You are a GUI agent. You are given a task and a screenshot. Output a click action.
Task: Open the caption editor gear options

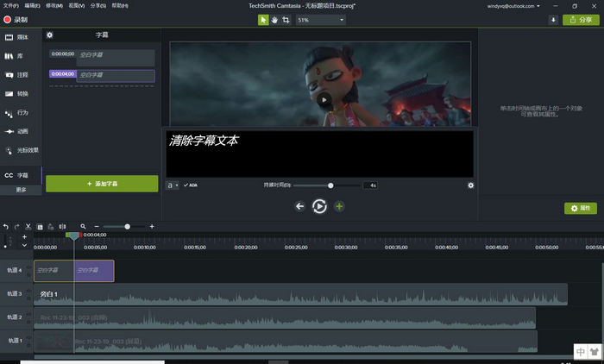tap(471, 185)
